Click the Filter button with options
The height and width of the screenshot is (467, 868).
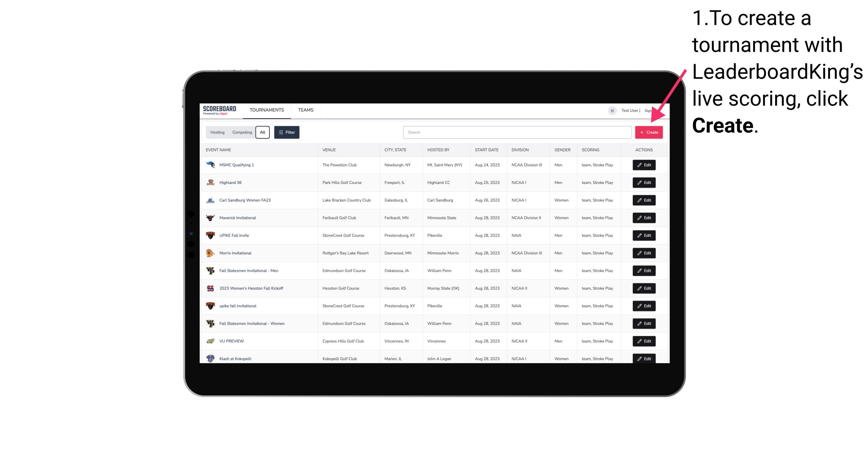point(288,132)
